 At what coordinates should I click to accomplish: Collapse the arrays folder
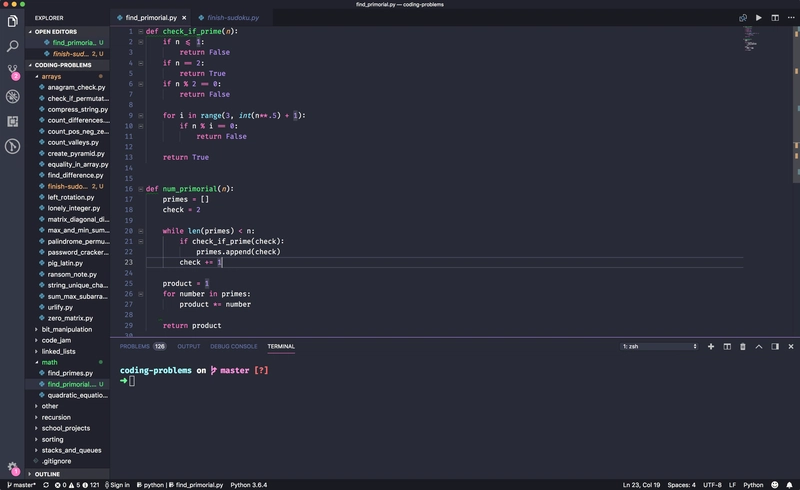pos(67,77)
